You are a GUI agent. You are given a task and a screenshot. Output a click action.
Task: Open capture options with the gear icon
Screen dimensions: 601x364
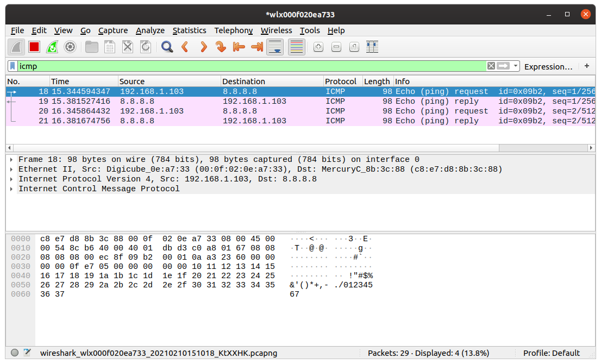tap(70, 47)
